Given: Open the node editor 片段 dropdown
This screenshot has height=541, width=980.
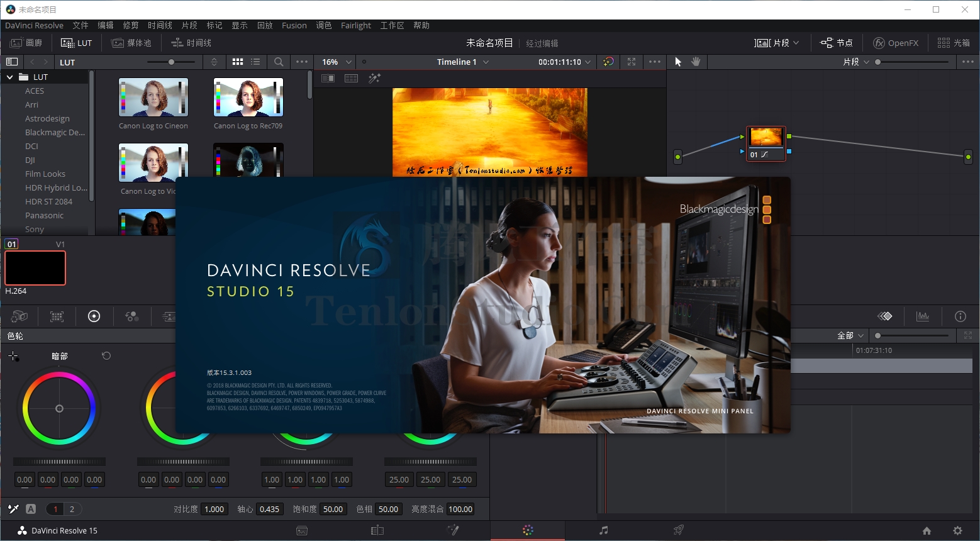Looking at the screenshot, I should pyautogui.click(x=856, y=62).
